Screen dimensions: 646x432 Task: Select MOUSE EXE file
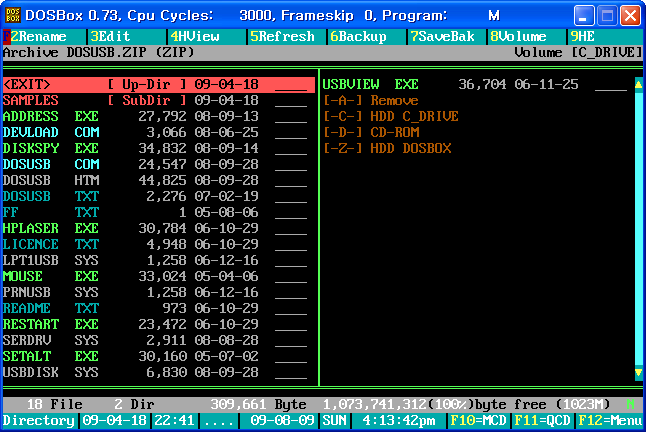155,276
